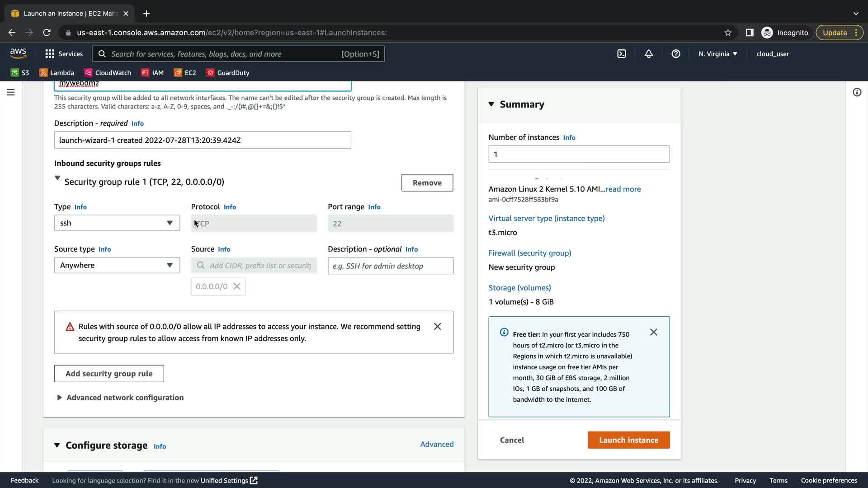The height and width of the screenshot is (488, 868).
Task: Remove the 0.0.0.0/0 source chip
Action: tap(236, 286)
